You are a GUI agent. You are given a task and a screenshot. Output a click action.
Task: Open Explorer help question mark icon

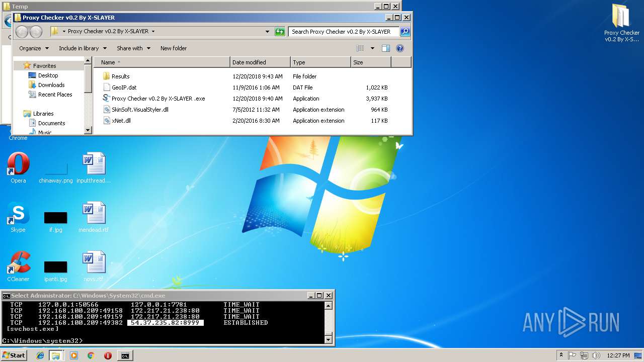tap(400, 48)
